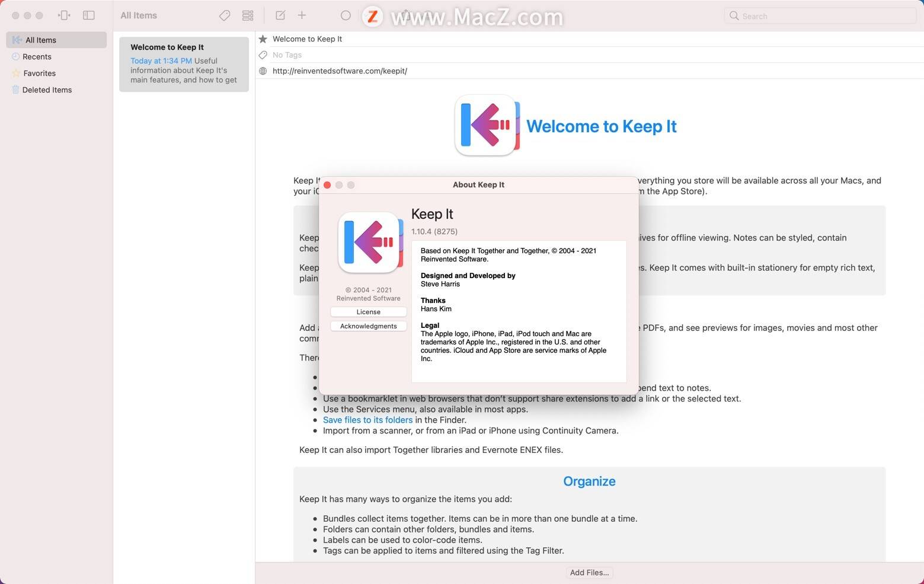Open the tag filter icon in the toolbar

coord(225,15)
